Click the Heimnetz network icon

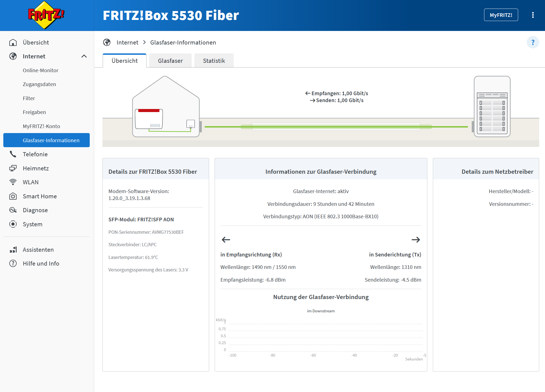point(13,168)
